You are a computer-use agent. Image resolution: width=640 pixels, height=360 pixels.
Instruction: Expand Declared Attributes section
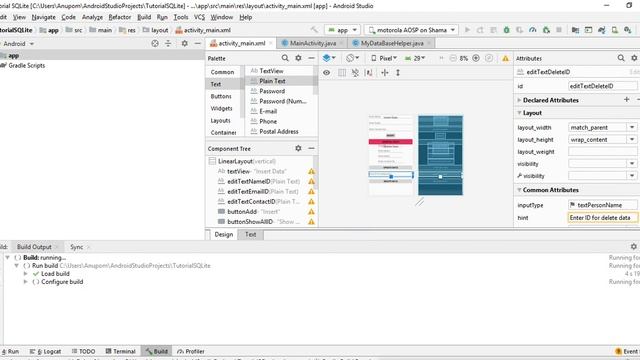519,100
